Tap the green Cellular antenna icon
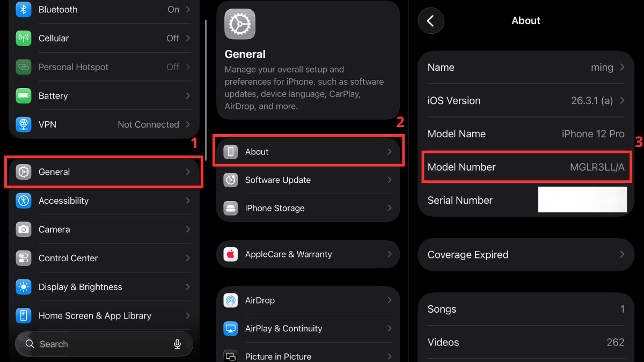Screen dimensions: 644x362 coord(24,38)
